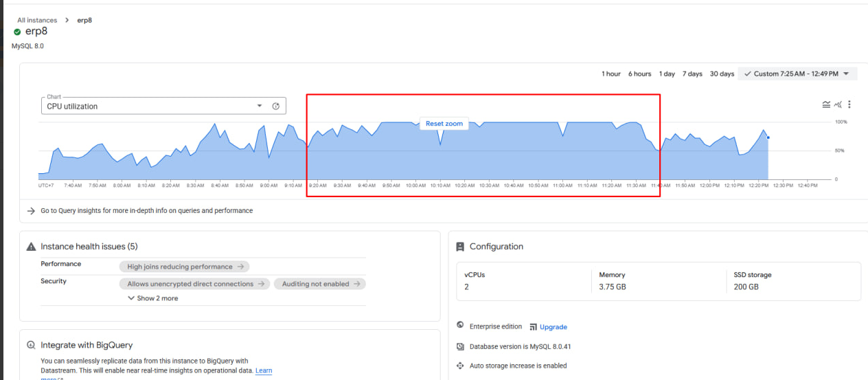Open the Auditing not enabled chip
The image size is (868, 380).
point(319,284)
